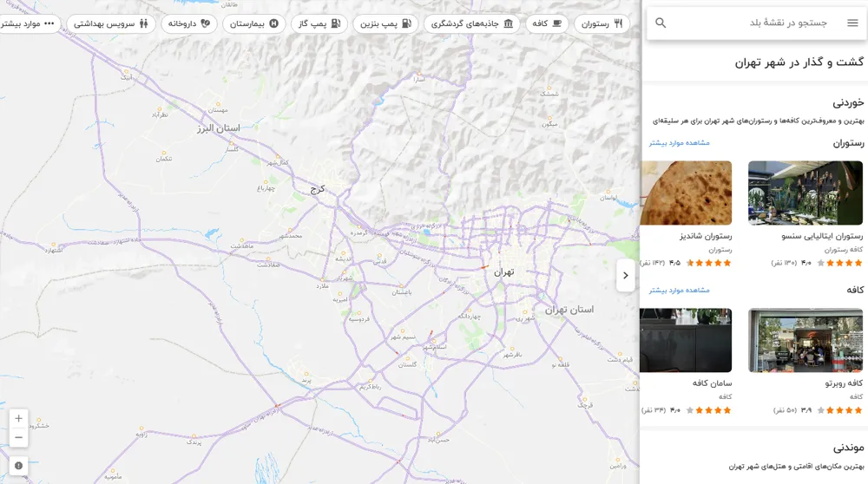
Task: Click the اسلامشهر label on the map
Action: pos(435,347)
